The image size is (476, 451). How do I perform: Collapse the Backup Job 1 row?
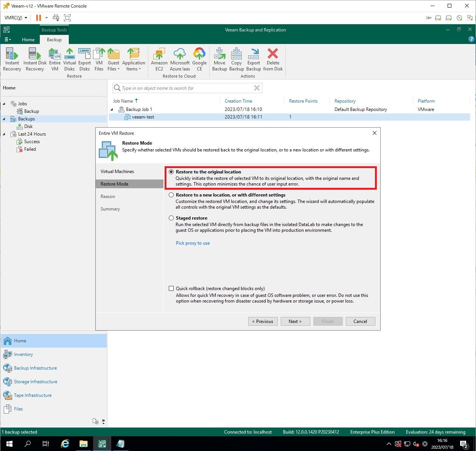click(112, 109)
